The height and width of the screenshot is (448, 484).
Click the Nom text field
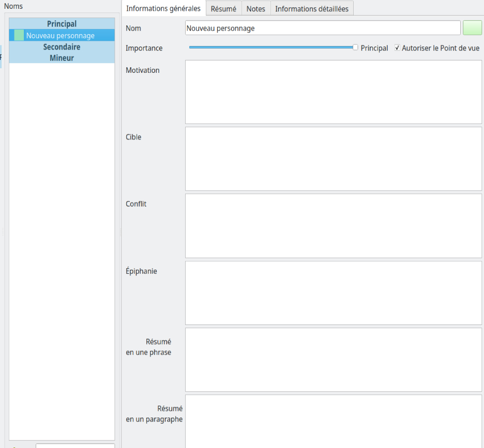(x=322, y=28)
